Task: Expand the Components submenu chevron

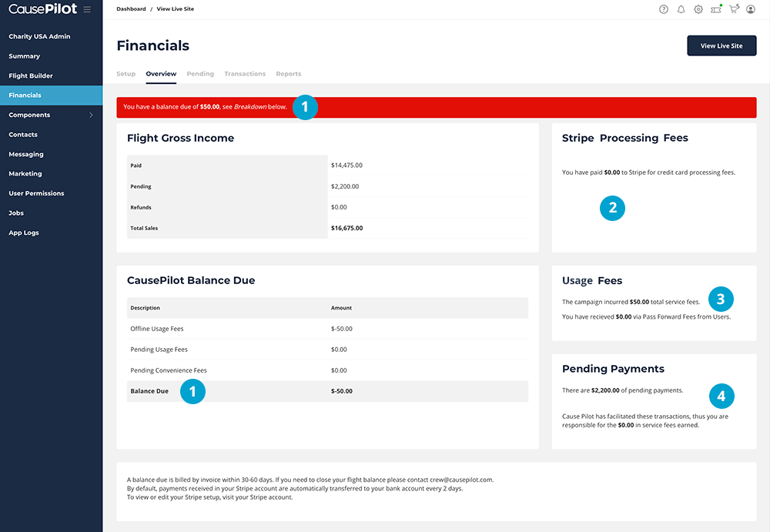Action: [91, 115]
